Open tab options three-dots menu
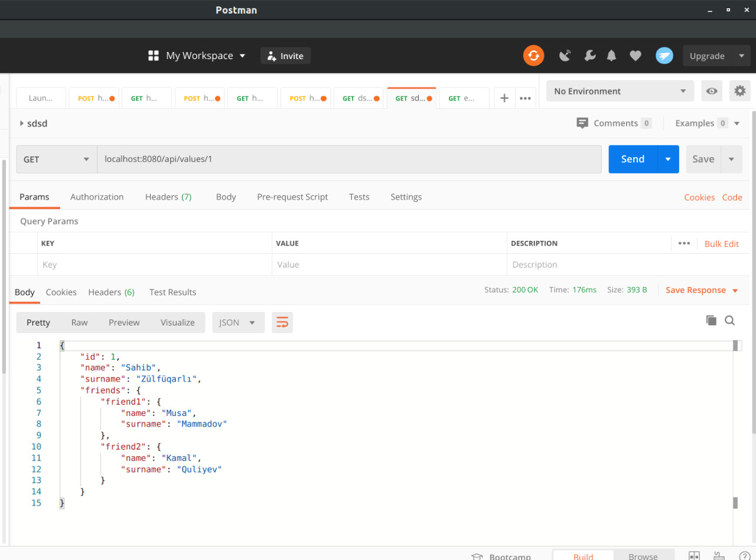This screenshot has height=560, width=756. click(525, 98)
